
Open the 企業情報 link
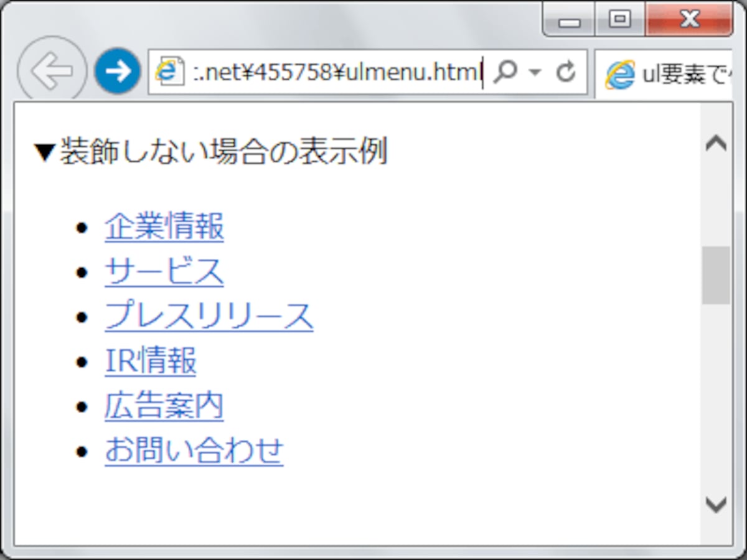(x=164, y=226)
